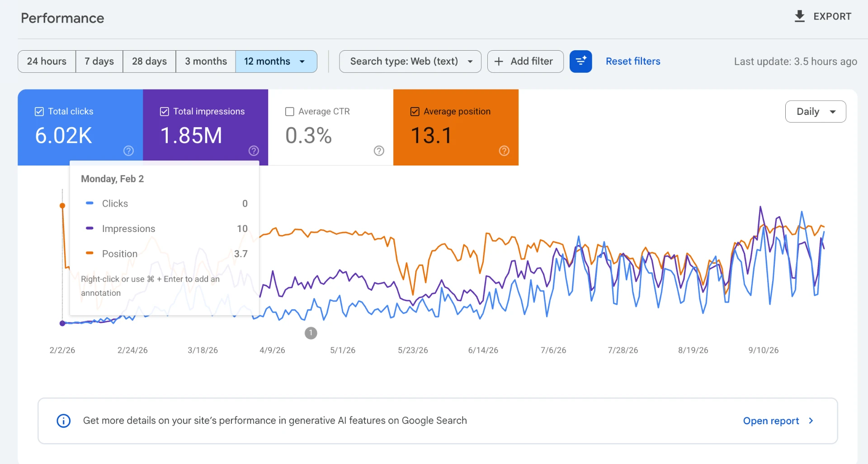Click the help icon on Total impressions card

click(x=254, y=151)
